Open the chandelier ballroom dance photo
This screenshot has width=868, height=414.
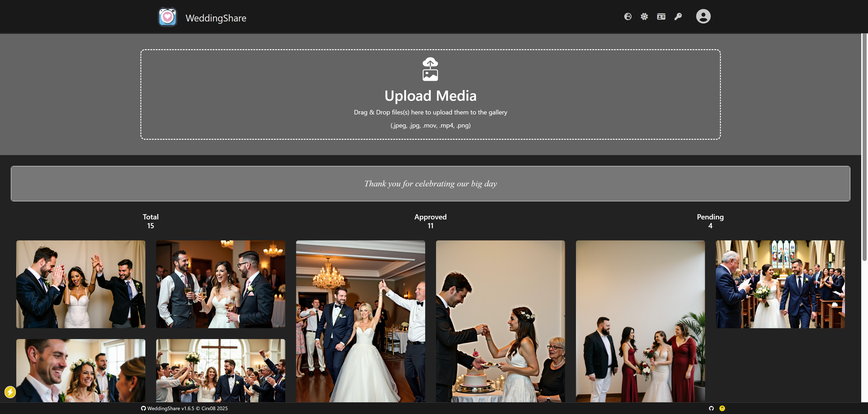pyautogui.click(x=360, y=321)
